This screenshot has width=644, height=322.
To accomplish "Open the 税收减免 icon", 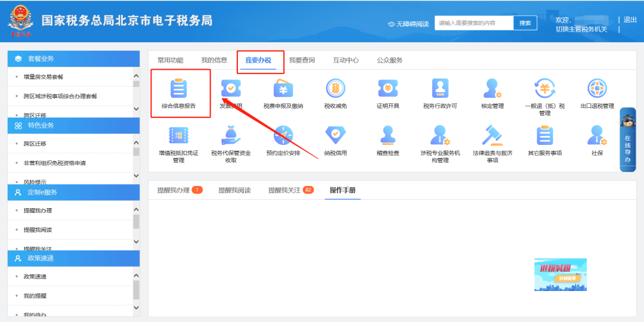I will click(x=335, y=89).
